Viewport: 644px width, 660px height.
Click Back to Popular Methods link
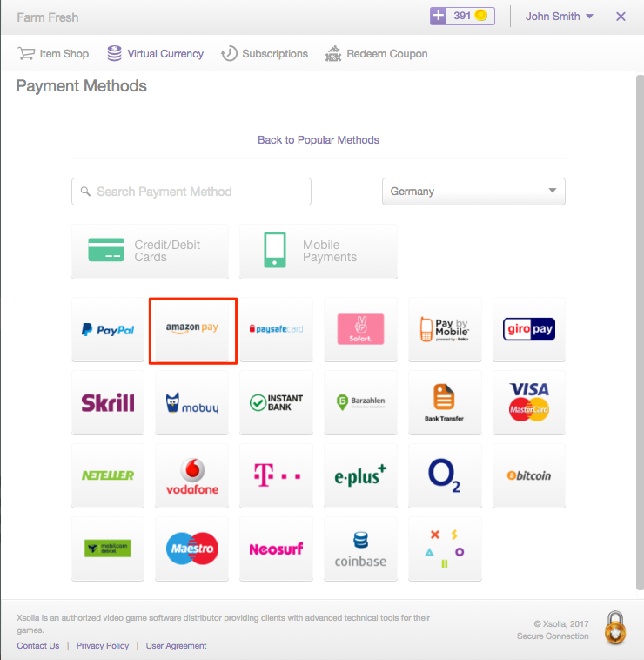pyautogui.click(x=319, y=139)
